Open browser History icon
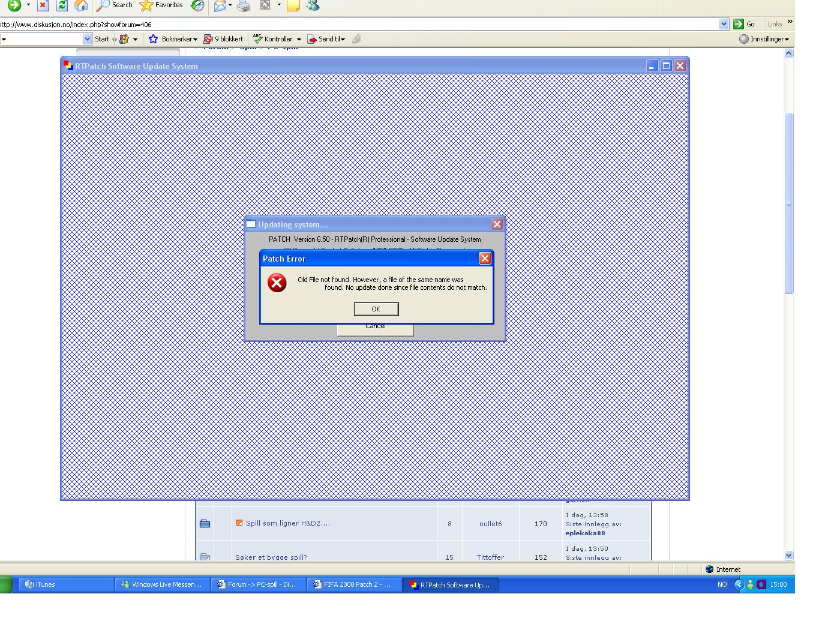Image resolution: width=840 pixels, height=630 pixels. pos(197,5)
